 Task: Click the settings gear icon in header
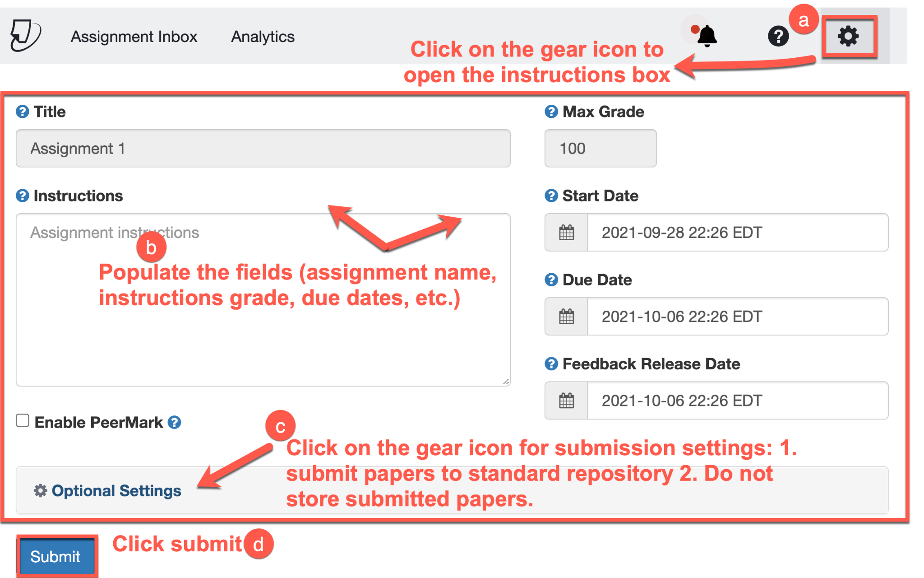coord(848,36)
